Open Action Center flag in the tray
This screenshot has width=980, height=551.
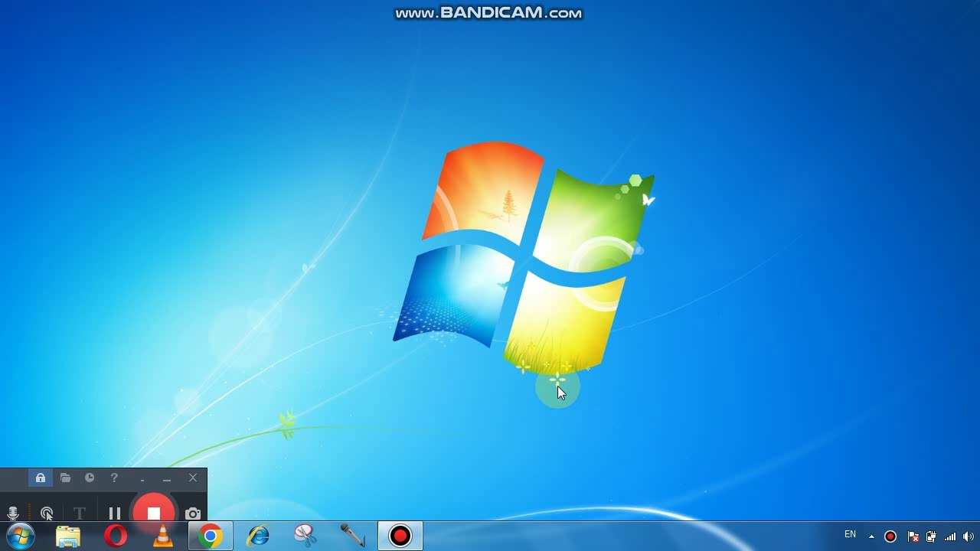coord(913,536)
